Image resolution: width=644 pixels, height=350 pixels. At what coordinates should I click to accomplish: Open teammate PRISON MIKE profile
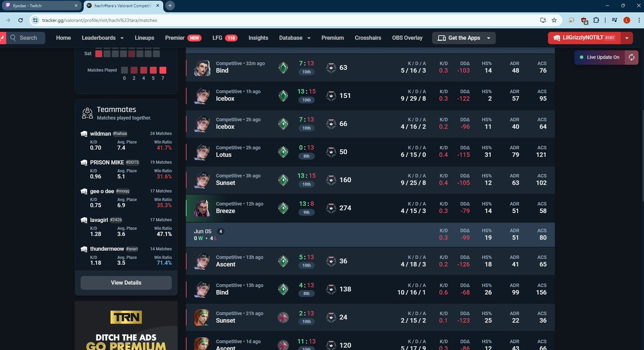(107, 162)
